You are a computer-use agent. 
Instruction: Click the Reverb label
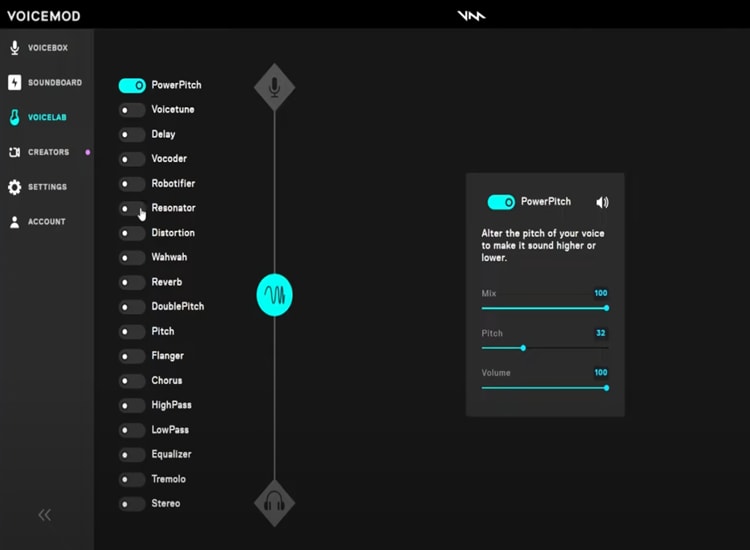(166, 282)
